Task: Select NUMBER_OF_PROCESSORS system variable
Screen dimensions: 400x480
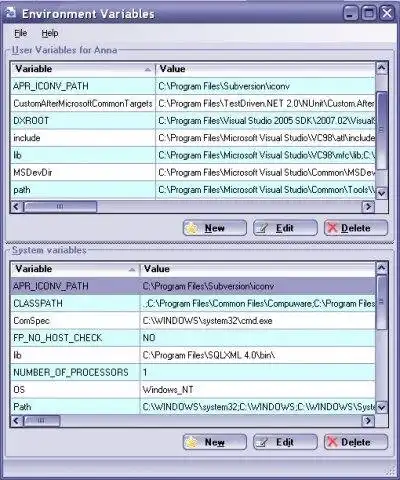Action: click(193, 372)
